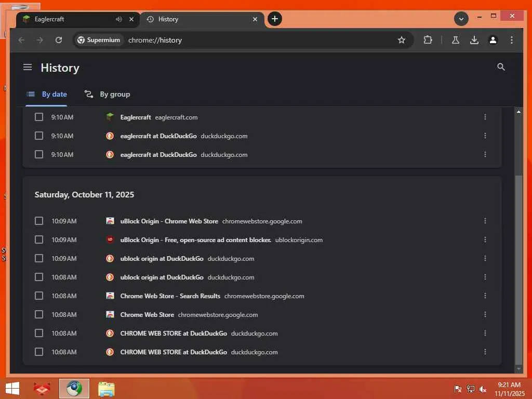Tick checkbox for Chrome Web Store chromewebstore.google.com entry
532x399 pixels.
coord(39,314)
